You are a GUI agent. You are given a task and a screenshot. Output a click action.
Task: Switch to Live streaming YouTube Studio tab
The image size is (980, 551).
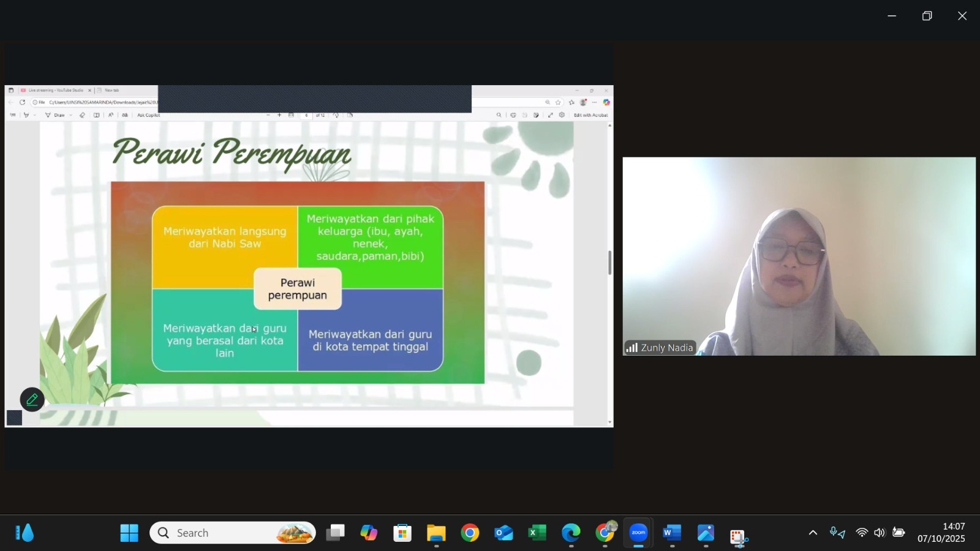coord(55,90)
